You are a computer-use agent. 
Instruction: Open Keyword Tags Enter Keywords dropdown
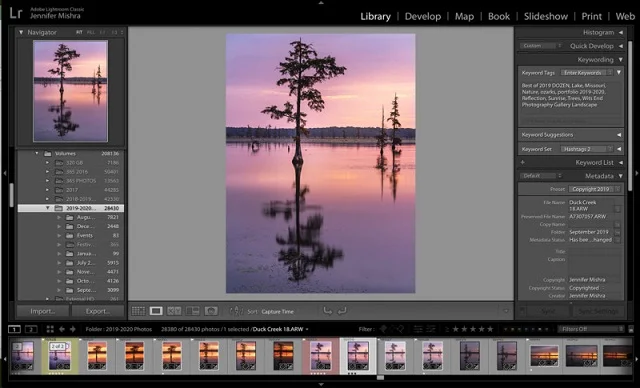point(586,73)
